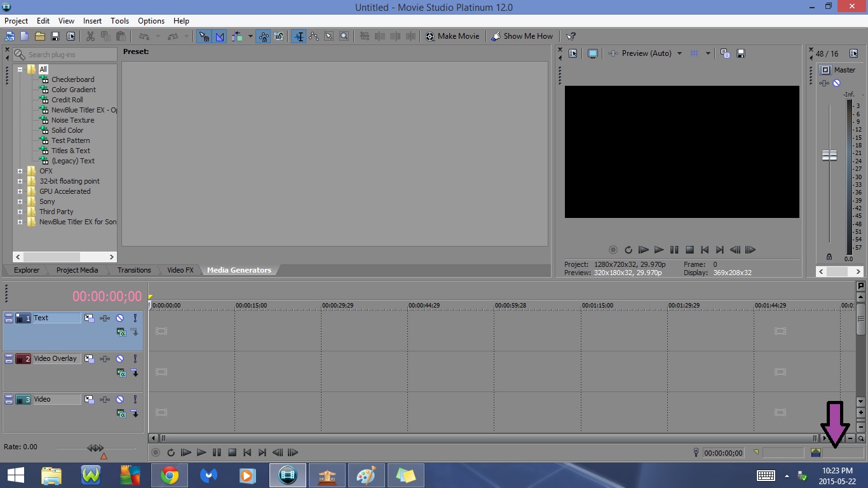The width and height of the screenshot is (868, 488).
Task: Click make compositing child on Video track
Action: pos(135,413)
